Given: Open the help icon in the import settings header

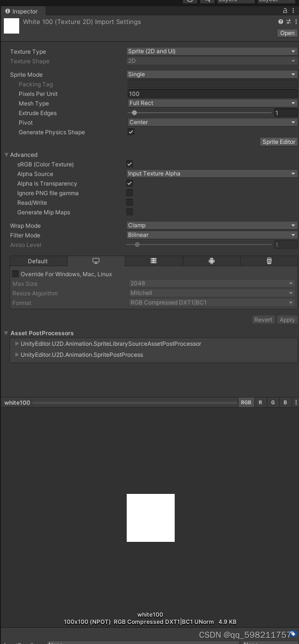Looking at the screenshot, I should (x=280, y=22).
